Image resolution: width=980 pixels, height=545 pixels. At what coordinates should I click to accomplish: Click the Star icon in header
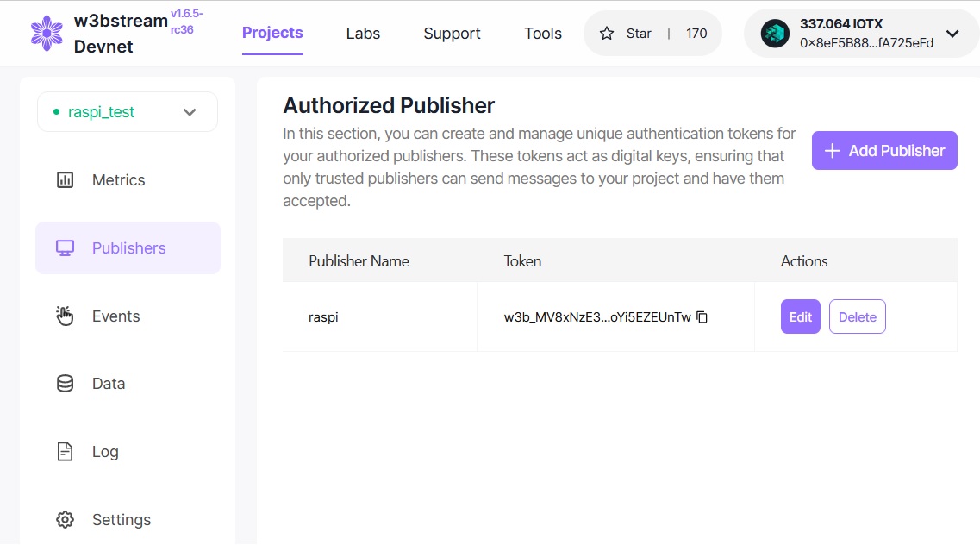(607, 33)
